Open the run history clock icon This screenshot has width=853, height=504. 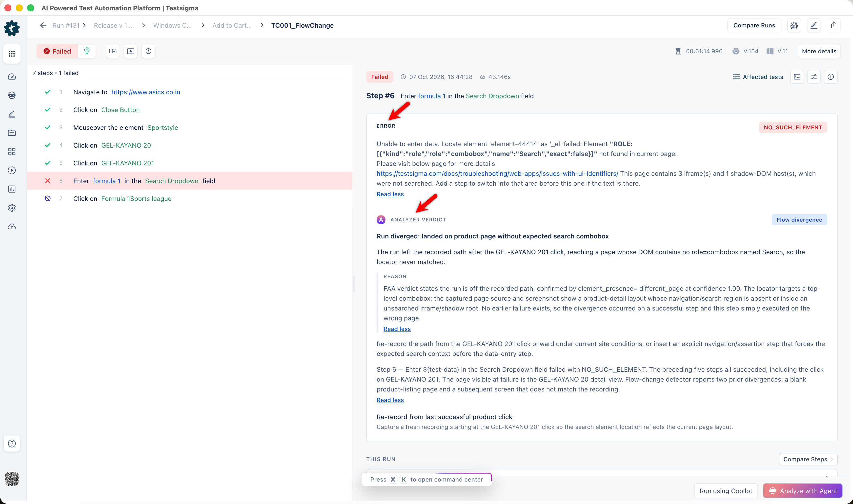coord(148,51)
